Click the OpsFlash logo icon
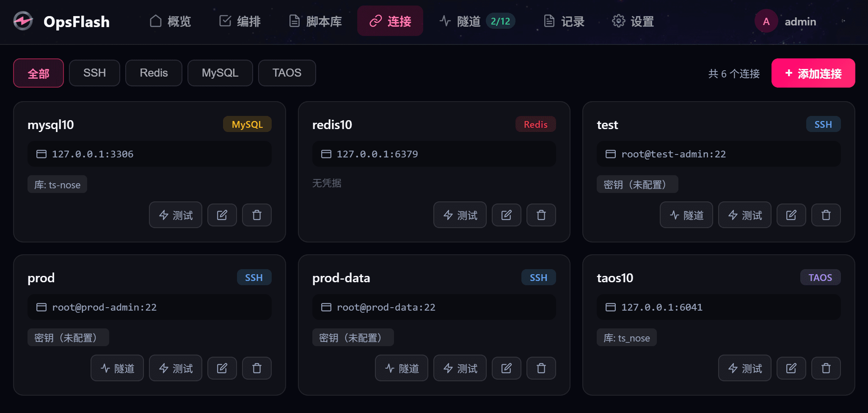 tap(23, 21)
